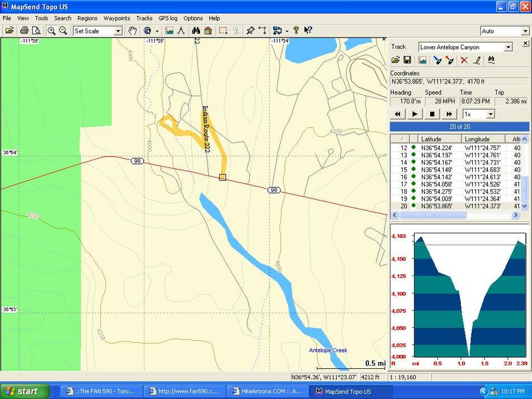Open the View menu
Viewport: 532px width, 399px height.
23,18
